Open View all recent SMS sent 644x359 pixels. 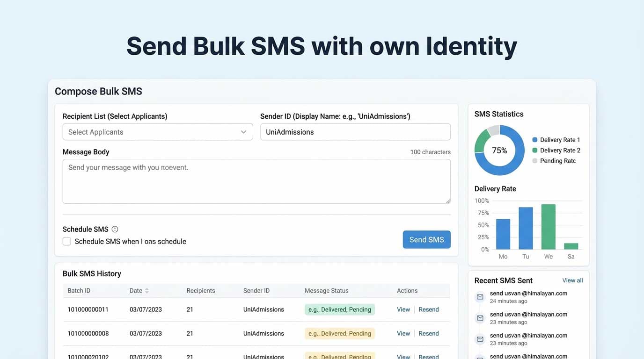click(572, 280)
